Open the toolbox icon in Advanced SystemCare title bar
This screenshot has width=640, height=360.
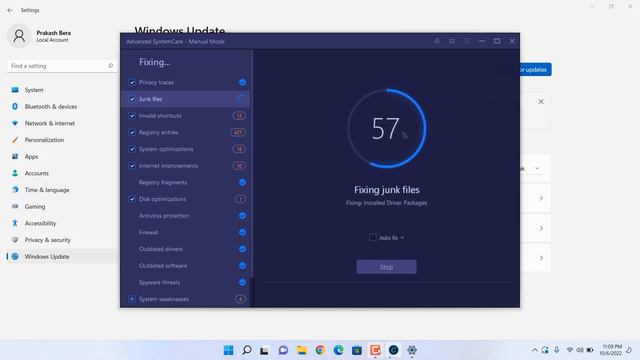click(x=452, y=41)
